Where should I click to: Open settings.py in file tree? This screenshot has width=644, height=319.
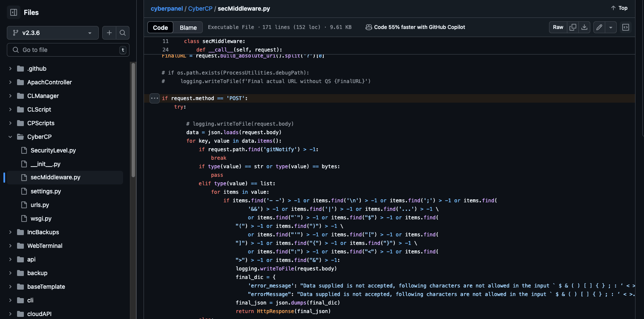coord(46,191)
